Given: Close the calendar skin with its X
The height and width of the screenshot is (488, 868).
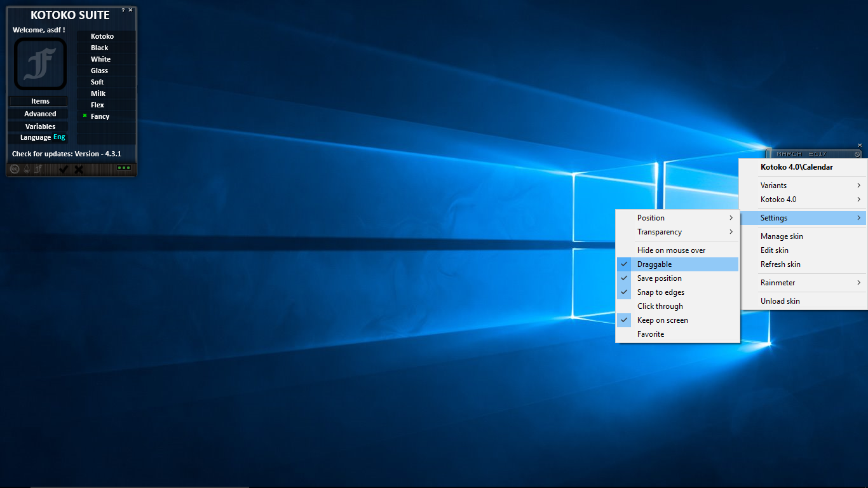Looking at the screenshot, I should (860, 146).
